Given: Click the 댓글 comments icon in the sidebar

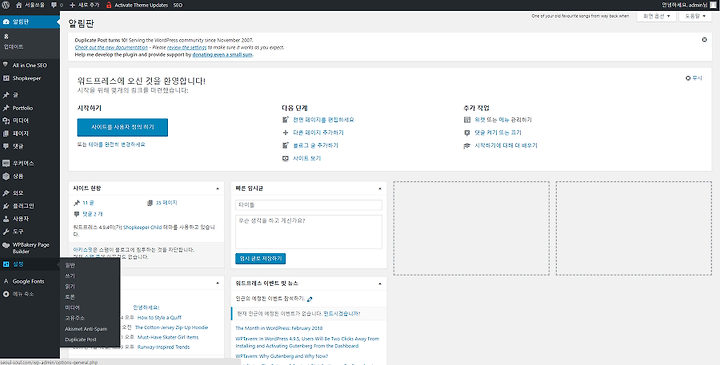Looking at the screenshot, I should [x=6, y=146].
